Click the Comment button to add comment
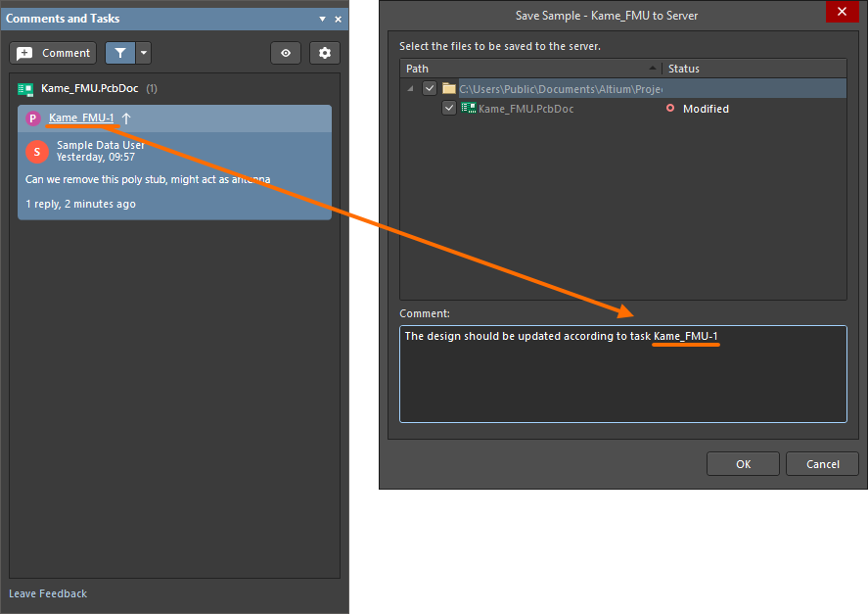The image size is (868, 614). pyautogui.click(x=53, y=53)
